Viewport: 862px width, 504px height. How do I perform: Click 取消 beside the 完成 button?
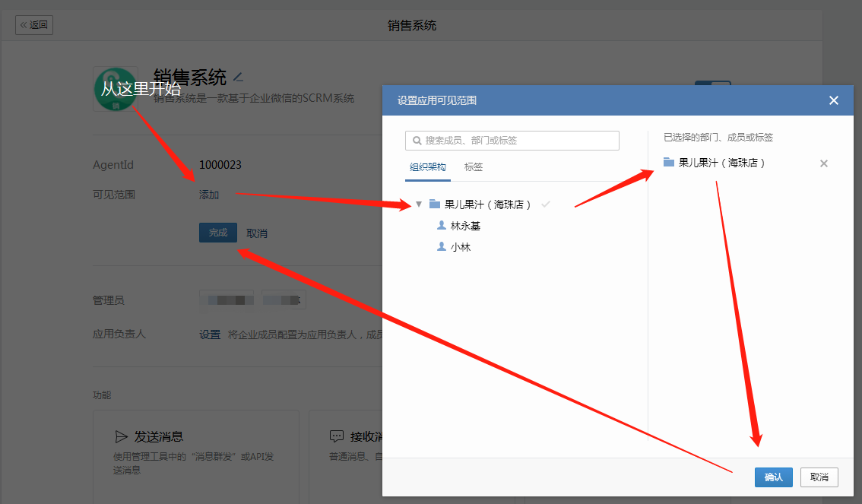tap(257, 233)
